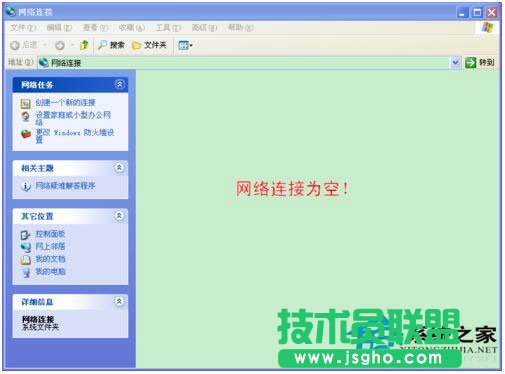This screenshot has height=374, width=505.
Task: Open 我的电脑 link
Action: coord(50,271)
